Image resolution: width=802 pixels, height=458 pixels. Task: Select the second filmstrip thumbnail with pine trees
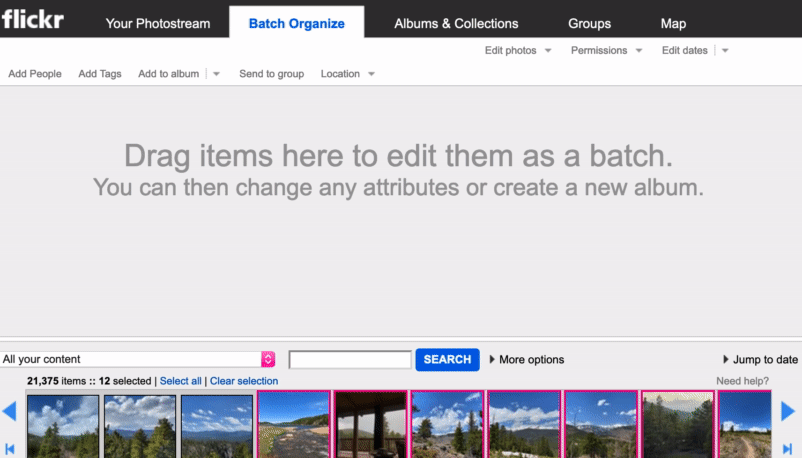(x=140, y=426)
